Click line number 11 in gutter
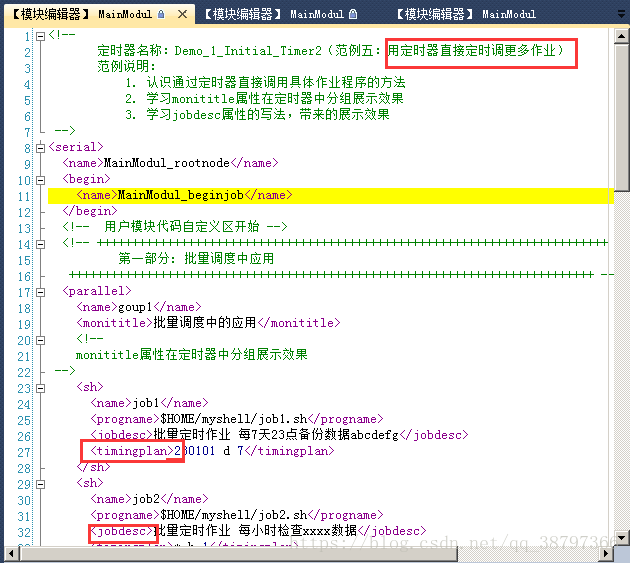Viewport: 630px width, 563px height. [x=24, y=197]
